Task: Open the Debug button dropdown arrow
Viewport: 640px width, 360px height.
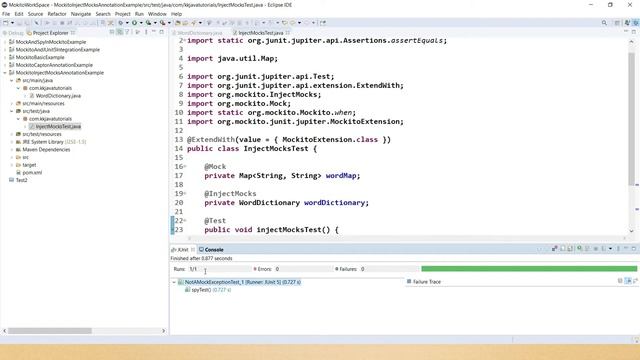Action: [x=127, y=23]
